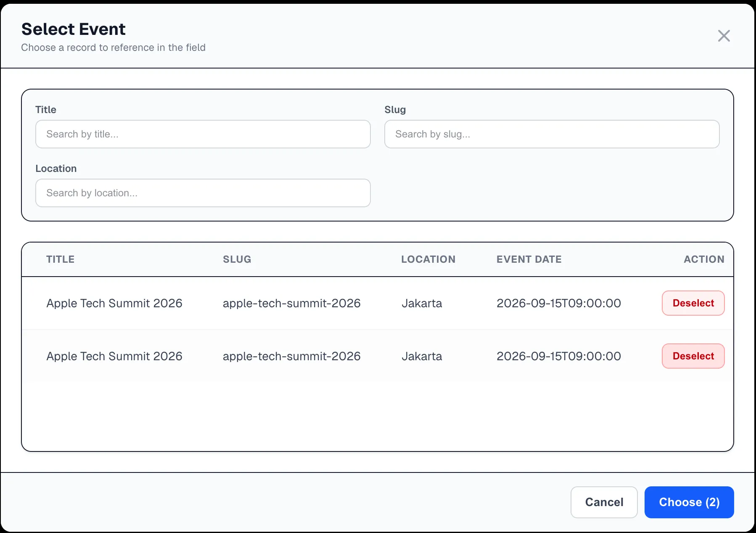Cancel the event selection
Viewport: 756px width, 533px height.
click(x=604, y=502)
